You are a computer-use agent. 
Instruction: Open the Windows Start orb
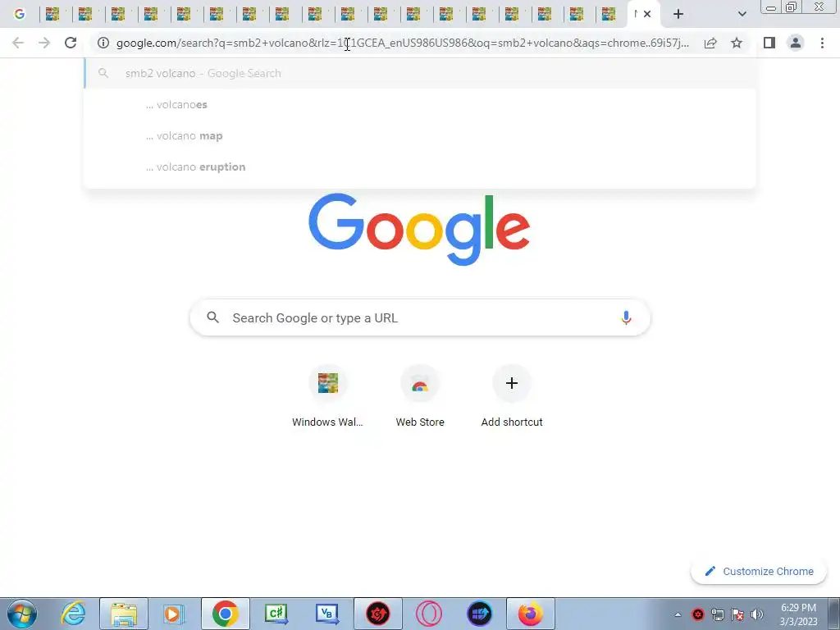click(x=22, y=614)
